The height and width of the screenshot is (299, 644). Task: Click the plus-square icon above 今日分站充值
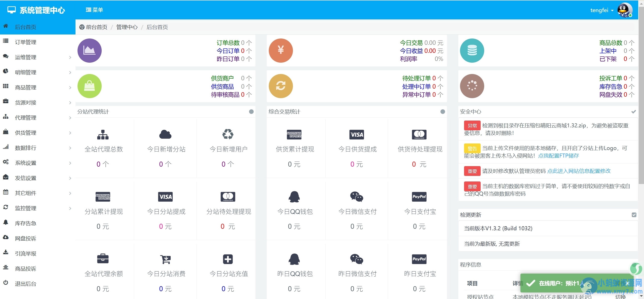click(x=228, y=259)
